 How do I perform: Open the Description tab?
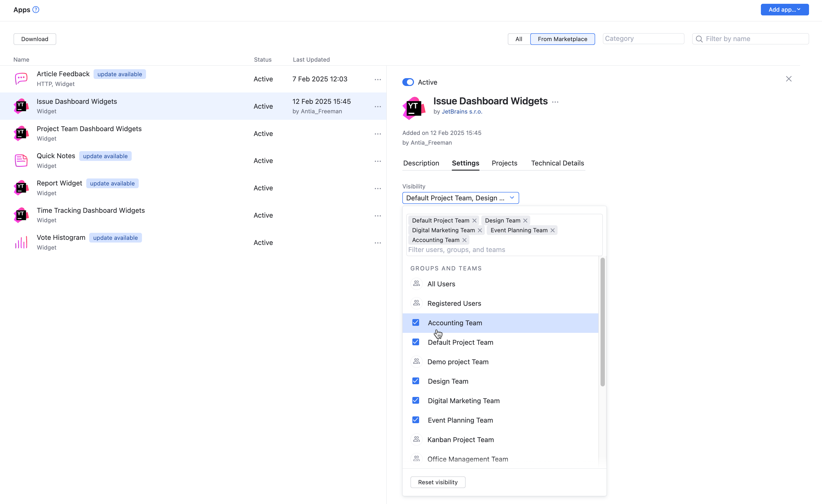pyautogui.click(x=421, y=163)
